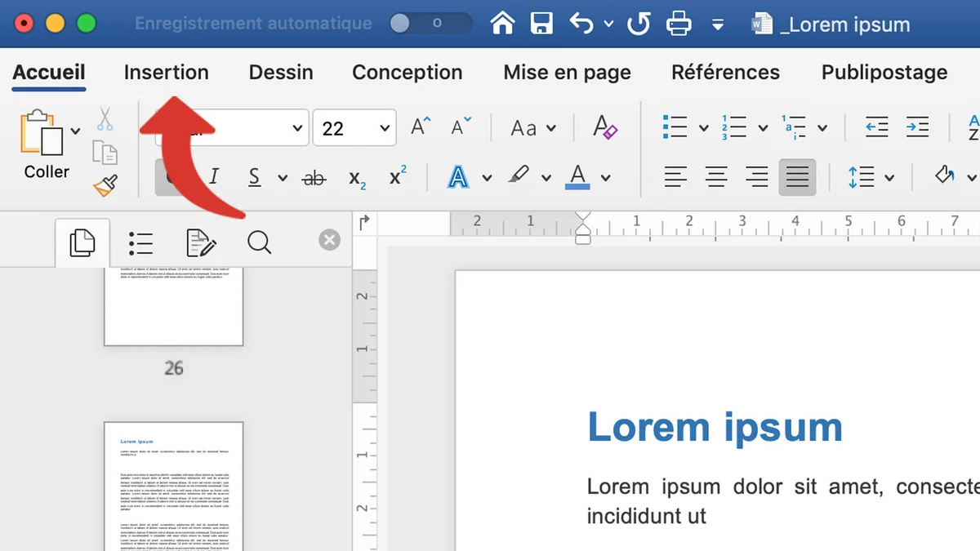
Task: Toggle italic formatting
Action: [214, 176]
